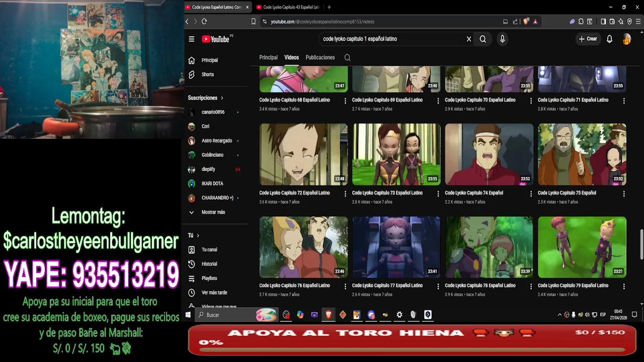The width and height of the screenshot is (644, 362).
Task: Open the taskbar clock and date
Action: 618,315
